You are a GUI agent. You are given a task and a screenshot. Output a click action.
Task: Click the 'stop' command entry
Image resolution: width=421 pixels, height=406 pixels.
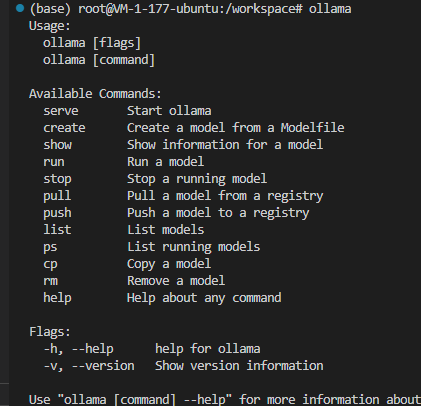coord(57,179)
